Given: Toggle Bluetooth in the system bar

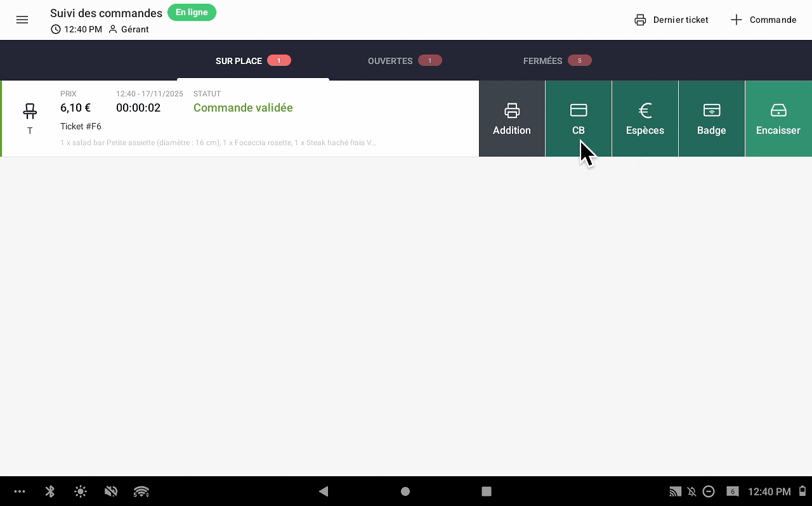Looking at the screenshot, I should (51, 491).
